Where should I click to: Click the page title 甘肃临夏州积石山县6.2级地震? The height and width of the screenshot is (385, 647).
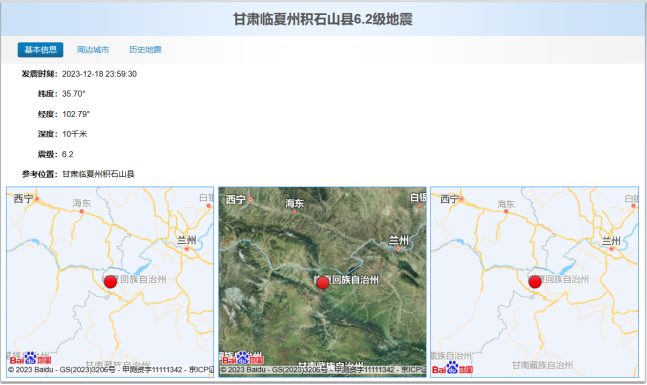point(323,19)
